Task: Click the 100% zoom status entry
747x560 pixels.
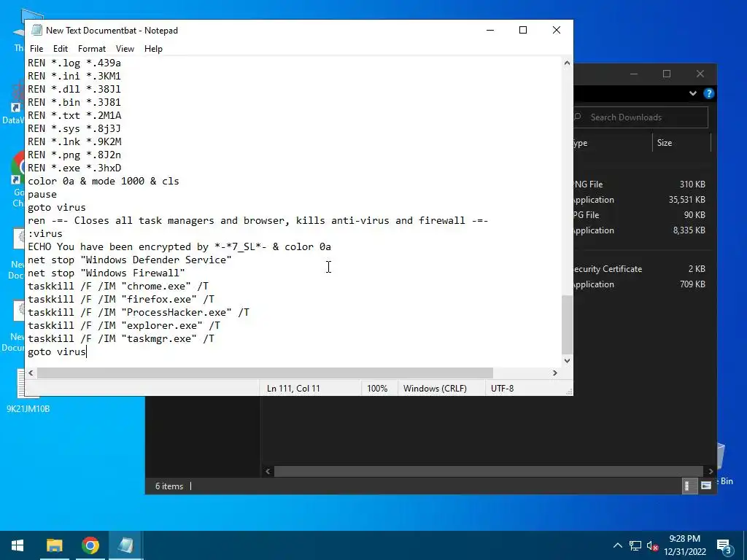Action: click(x=377, y=388)
